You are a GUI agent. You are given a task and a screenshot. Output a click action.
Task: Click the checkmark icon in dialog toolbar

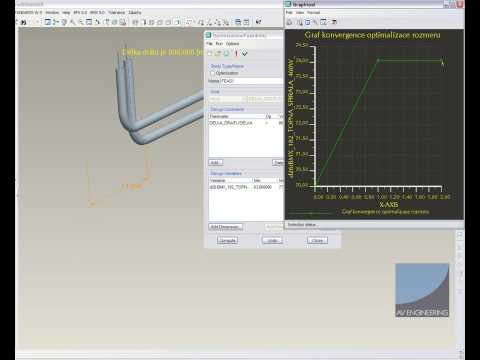(x=245, y=53)
